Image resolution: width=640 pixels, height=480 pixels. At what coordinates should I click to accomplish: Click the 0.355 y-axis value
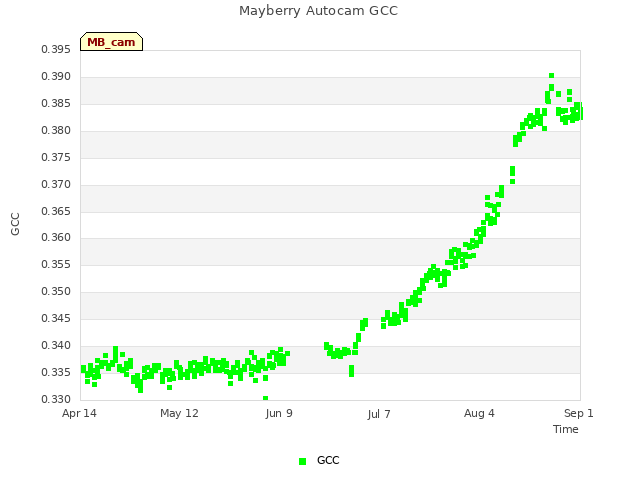tap(56, 264)
